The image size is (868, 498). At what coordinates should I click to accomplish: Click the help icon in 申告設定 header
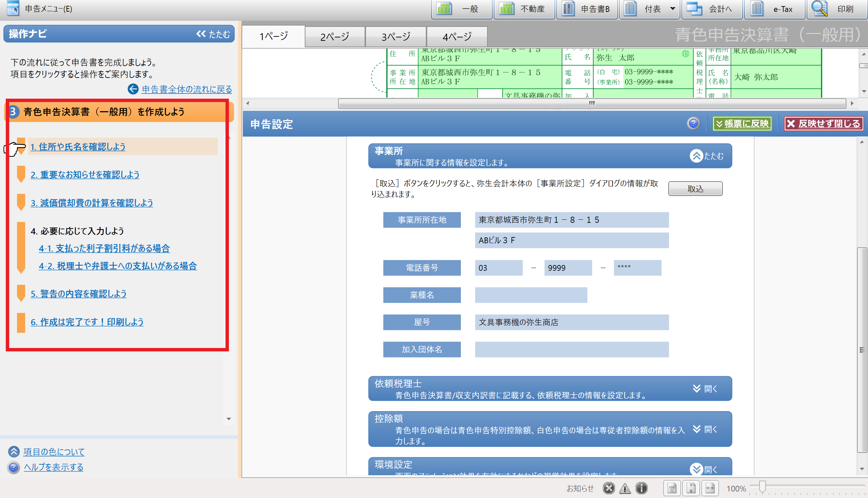pyautogui.click(x=693, y=123)
